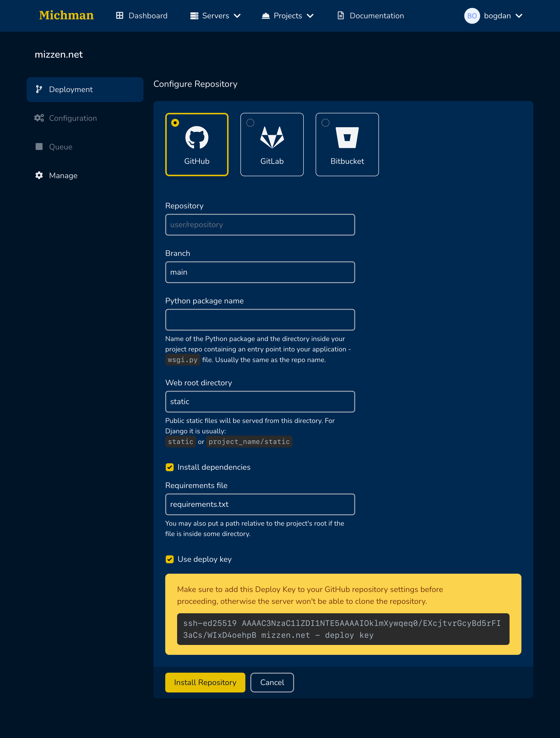Focus the Python package name field

(260, 320)
